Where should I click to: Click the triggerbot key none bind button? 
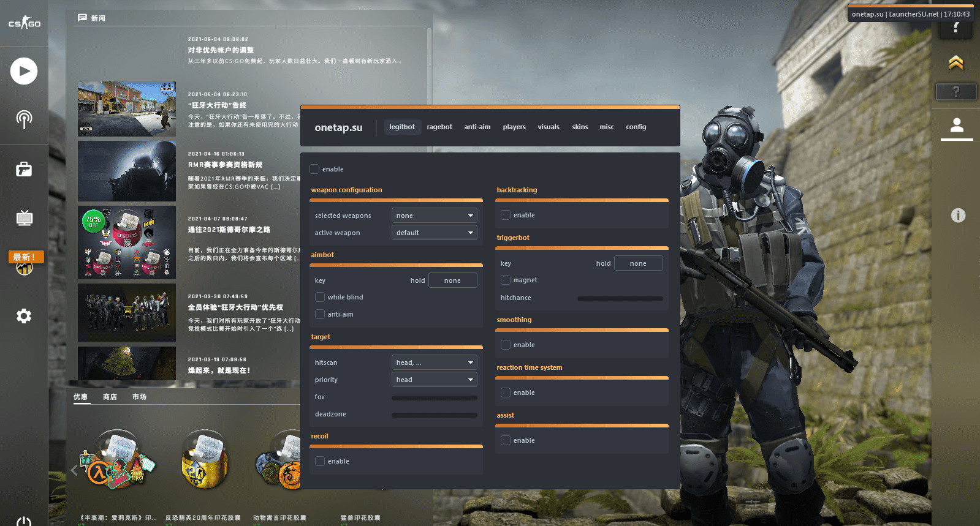click(x=638, y=263)
